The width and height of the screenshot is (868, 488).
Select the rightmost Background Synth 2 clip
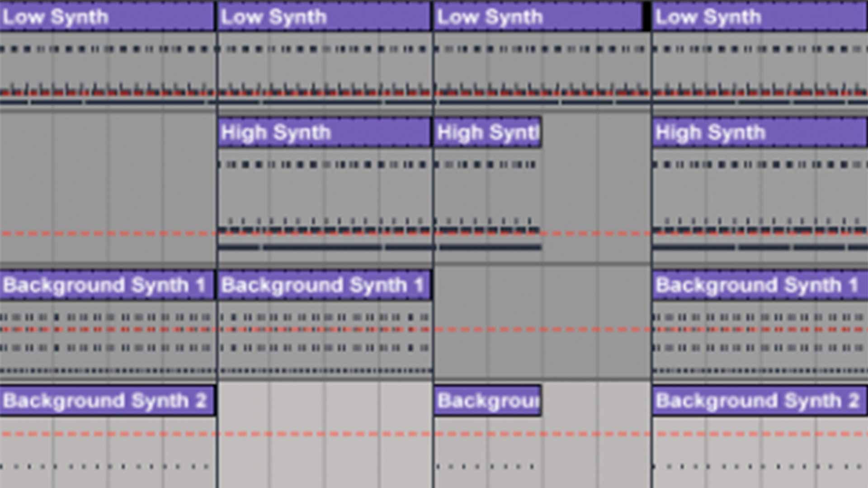[x=759, y=401]
